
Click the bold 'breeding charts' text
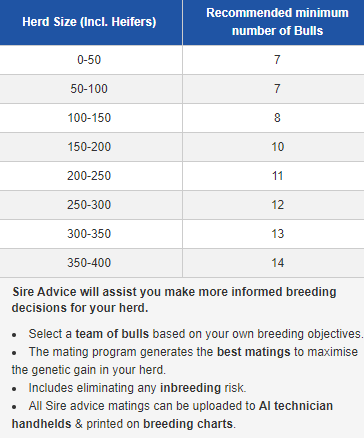[188, 424]
